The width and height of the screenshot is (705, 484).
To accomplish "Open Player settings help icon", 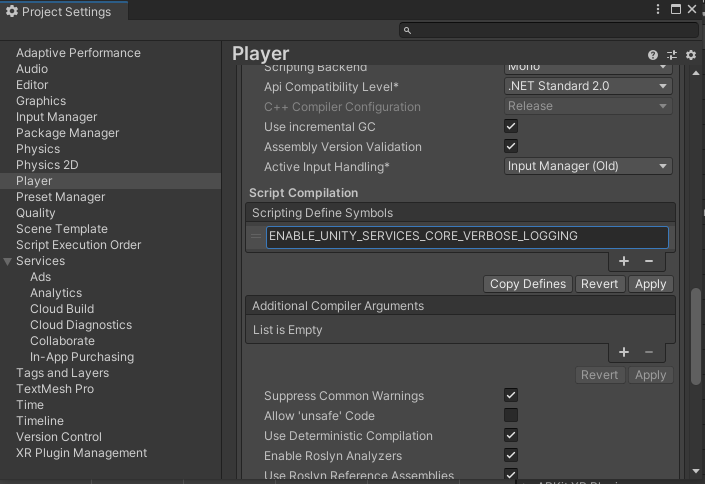I will [x=653, y=56].
